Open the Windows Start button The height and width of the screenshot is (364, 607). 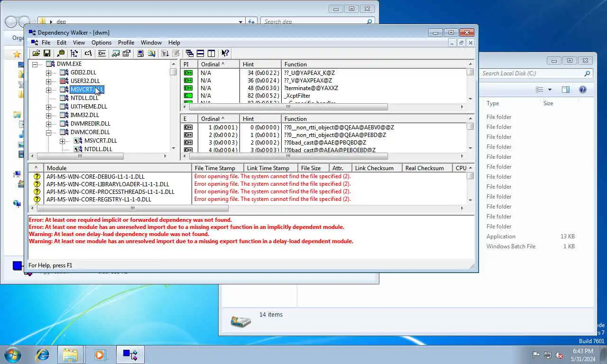click(12, 355)
